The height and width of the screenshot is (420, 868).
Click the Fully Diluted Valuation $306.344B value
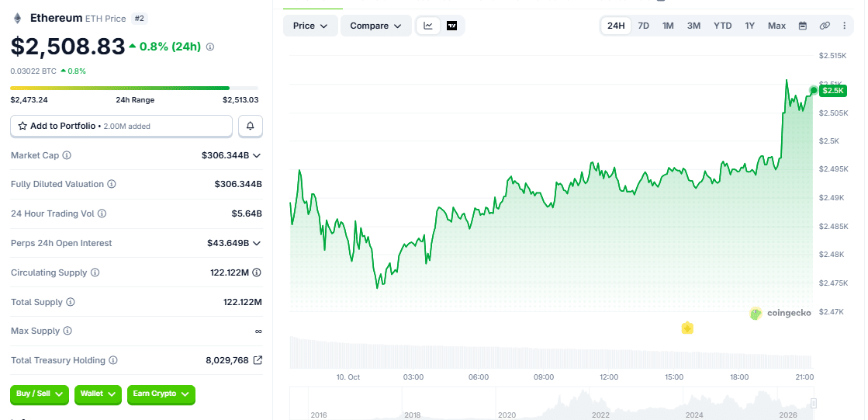click(238, 184)
